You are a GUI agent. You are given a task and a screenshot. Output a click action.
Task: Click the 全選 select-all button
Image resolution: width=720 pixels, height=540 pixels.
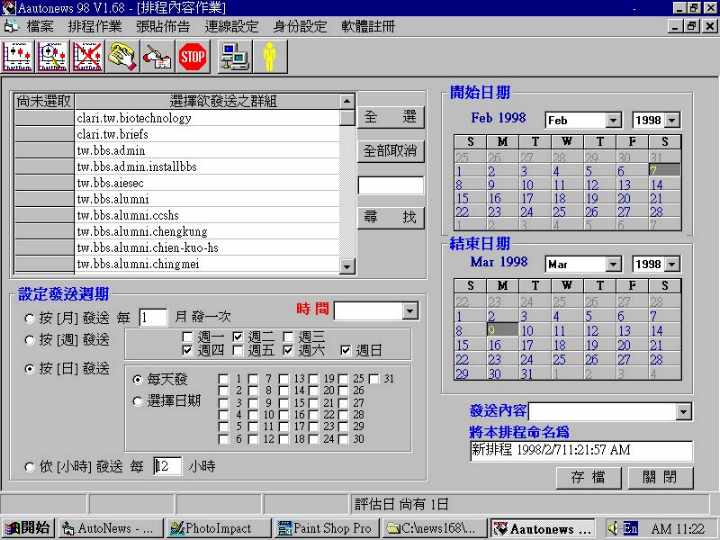click(x=391, y=117)
